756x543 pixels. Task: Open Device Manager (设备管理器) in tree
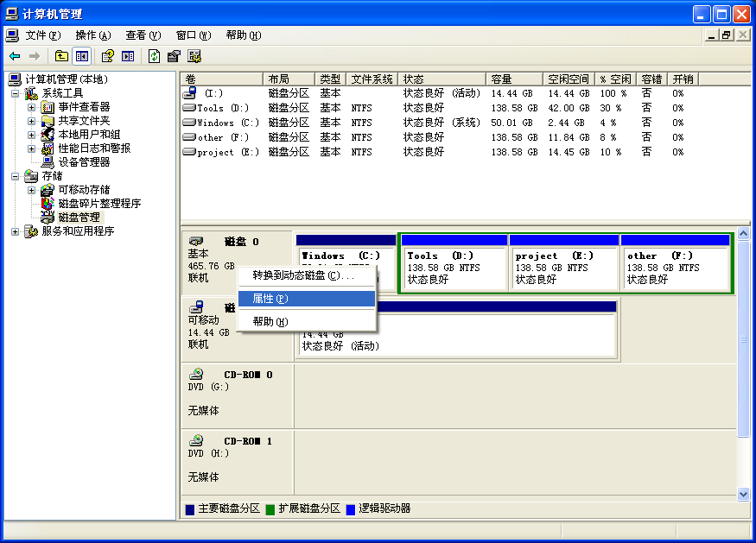point(84,162)
